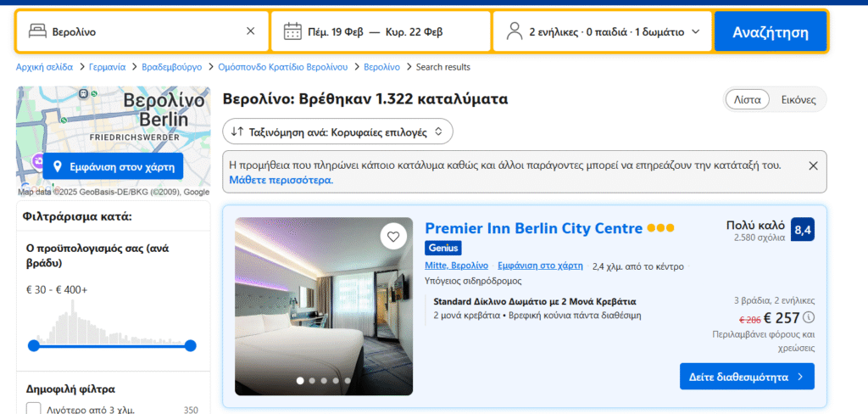This screenshot has width=868, height=414.
Task: Click the right handle of the budget slider
Action: coord(190,345)
